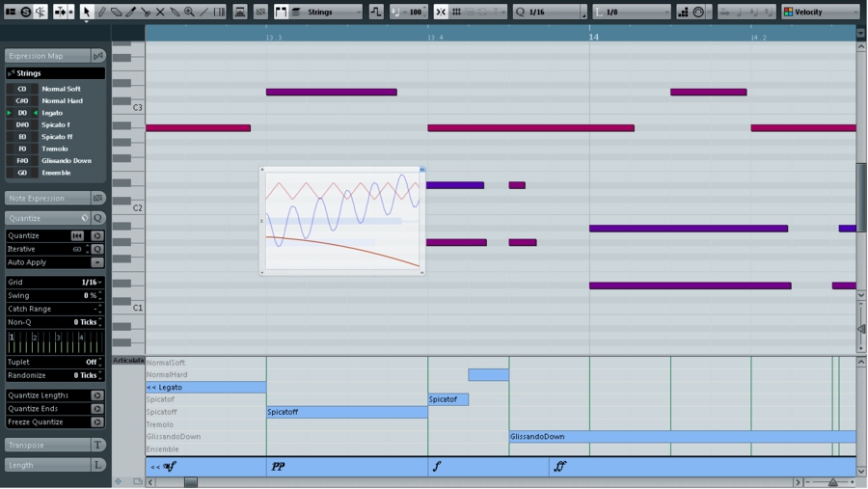Screen dimensions: 868x489
Task: Open the Quantize preset 1/16 dropdown
Action: (x=552, y=12)
